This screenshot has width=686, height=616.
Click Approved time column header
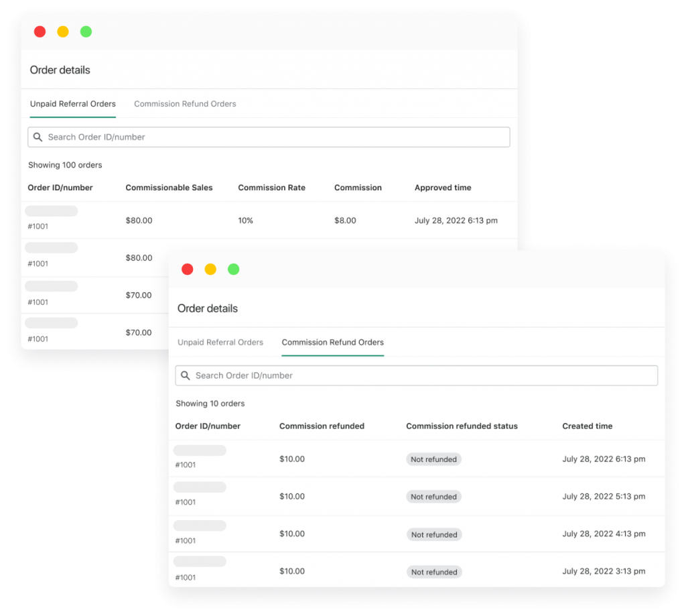[443, 188]
